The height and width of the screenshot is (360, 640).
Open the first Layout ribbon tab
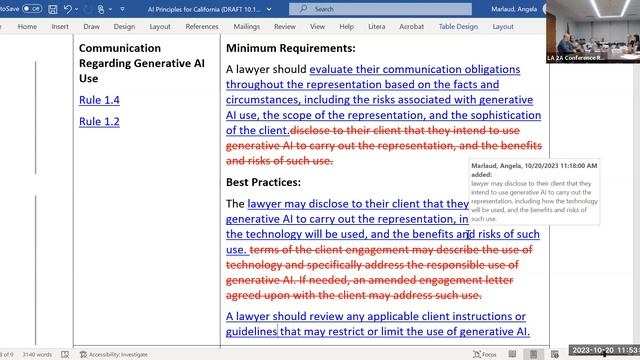[160, 27]
